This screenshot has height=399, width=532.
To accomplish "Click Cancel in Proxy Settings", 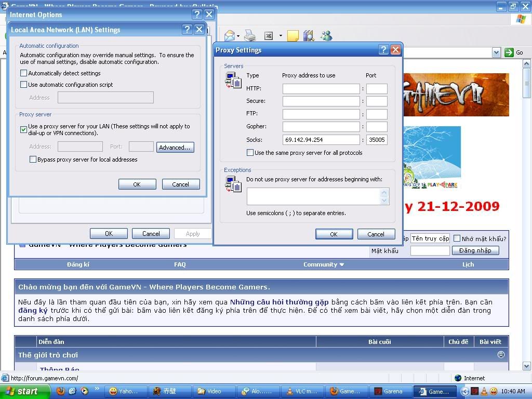I will tap(376, 234).
